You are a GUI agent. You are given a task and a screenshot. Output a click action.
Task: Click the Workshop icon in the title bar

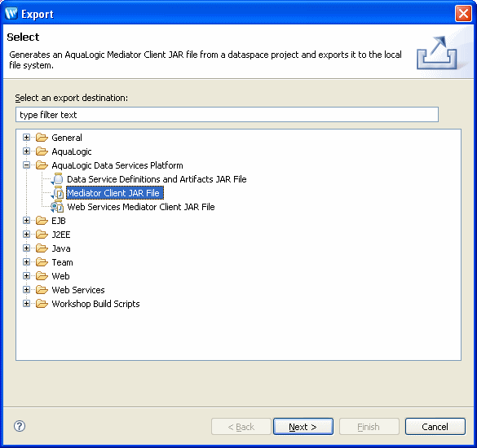tap(11, 13)
